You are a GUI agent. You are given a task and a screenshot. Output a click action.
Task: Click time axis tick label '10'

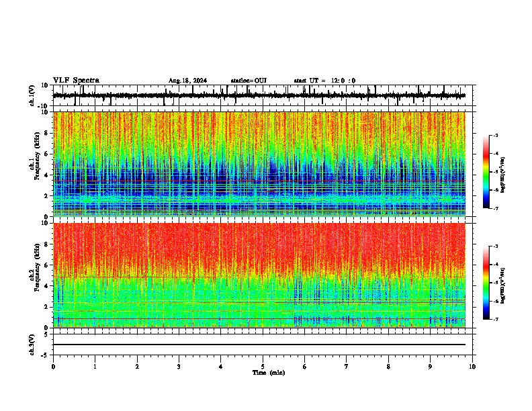(472, 367)
